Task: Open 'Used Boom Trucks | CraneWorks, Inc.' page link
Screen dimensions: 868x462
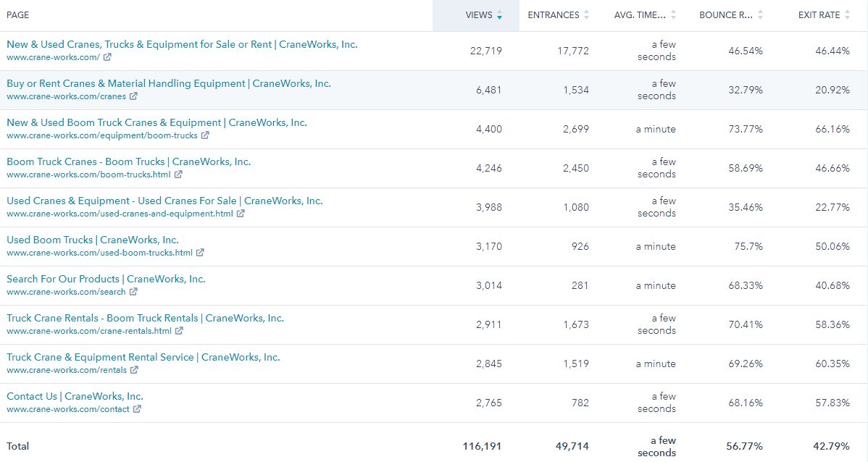Action: pyautogui.click(x=93, y=240)
